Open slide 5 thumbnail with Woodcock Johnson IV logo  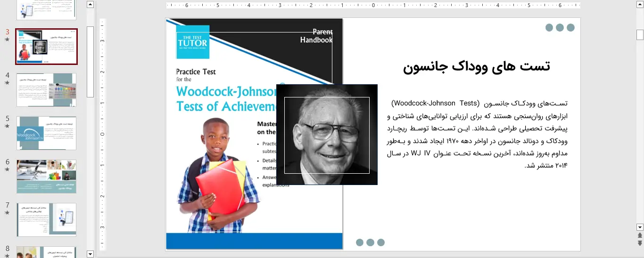[46, 133]
